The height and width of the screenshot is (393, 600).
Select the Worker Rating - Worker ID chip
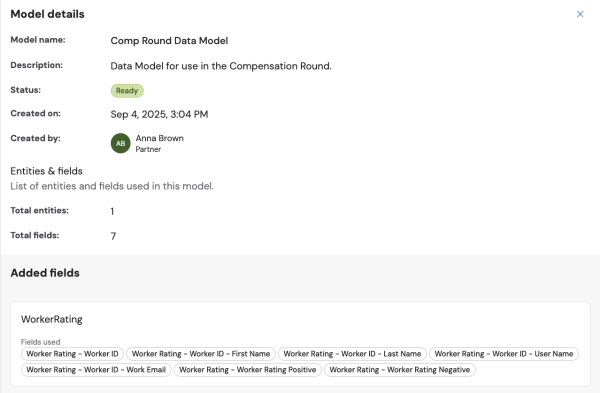tap(72, 354)
